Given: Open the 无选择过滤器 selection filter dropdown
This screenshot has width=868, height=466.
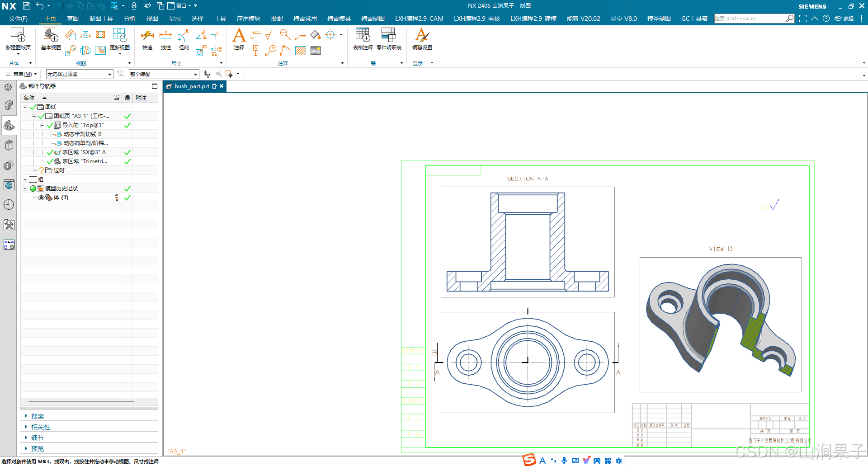Looking at the screenshot, I should pos(80,74).
